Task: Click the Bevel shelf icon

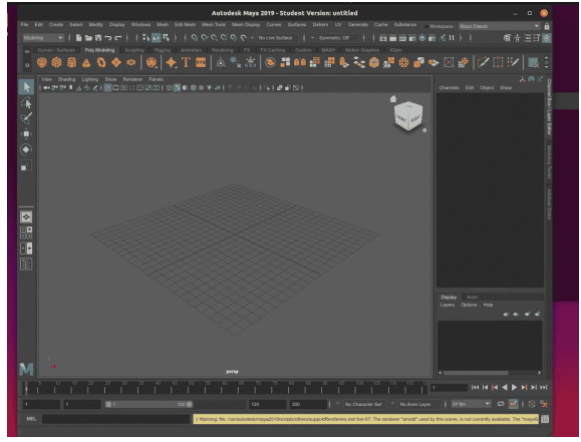Action: click(x=374, y=62)
